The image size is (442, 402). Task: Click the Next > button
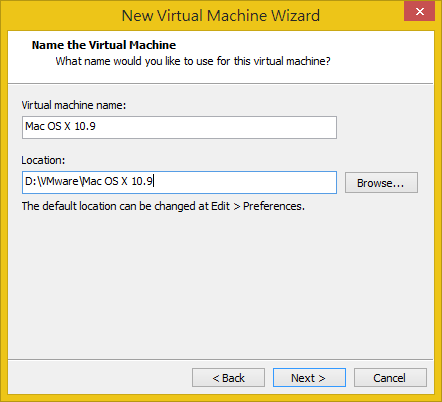pyautogui.click(x=309, y=378)
